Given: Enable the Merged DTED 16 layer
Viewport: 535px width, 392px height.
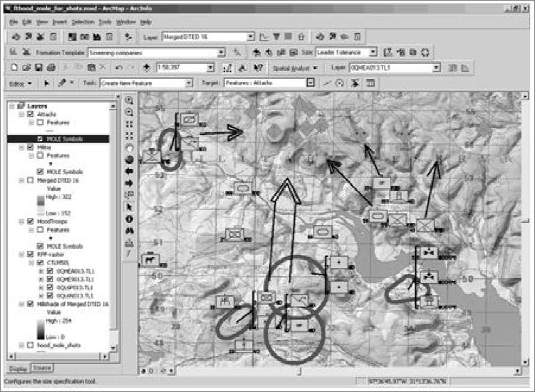Looking at the screenshot, I should pos(31,180).
